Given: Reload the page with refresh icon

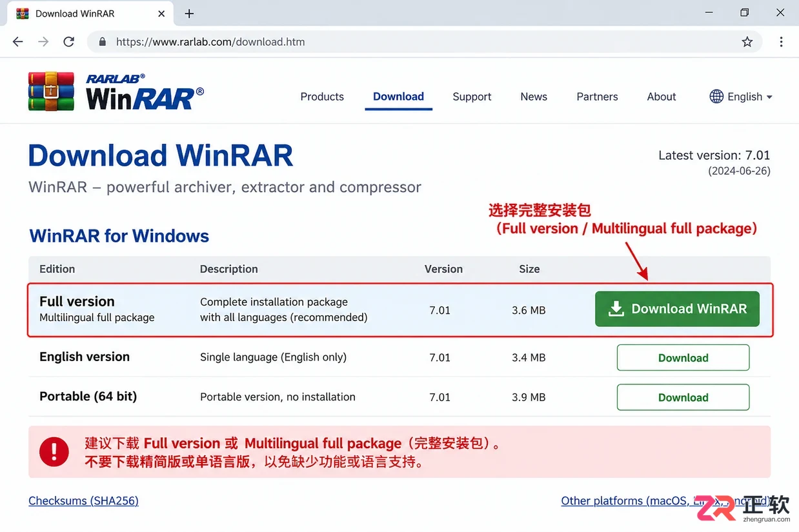Looking at the screenshot, I should 68,42.
